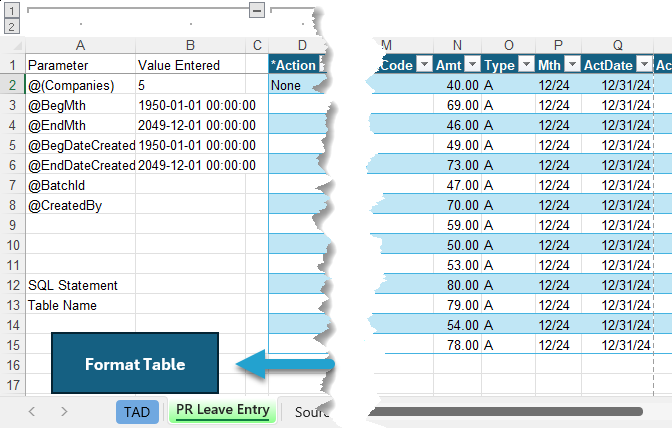Select cell with value 5
Viewport: 672px width, 428px height.
191,85
